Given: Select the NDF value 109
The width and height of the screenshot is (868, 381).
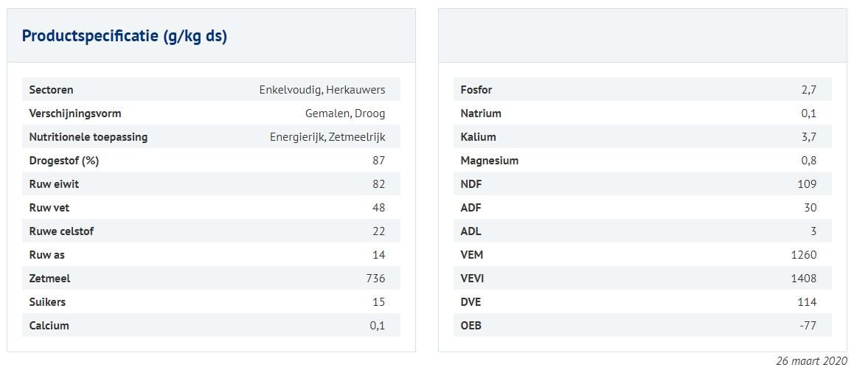Looking at the screenshot, I should [806, 184].
